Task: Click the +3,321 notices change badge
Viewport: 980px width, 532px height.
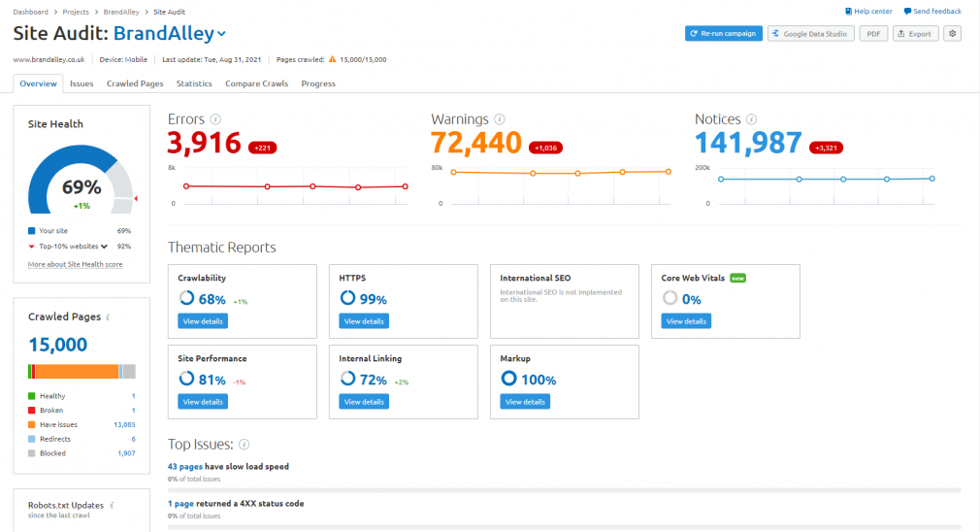Action: 827,149
